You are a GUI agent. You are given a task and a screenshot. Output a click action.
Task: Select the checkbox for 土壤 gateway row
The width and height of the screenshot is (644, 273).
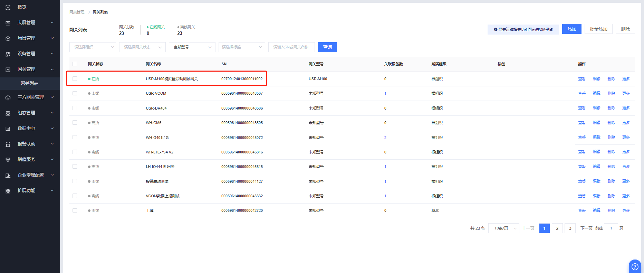(x=75, y=210)
